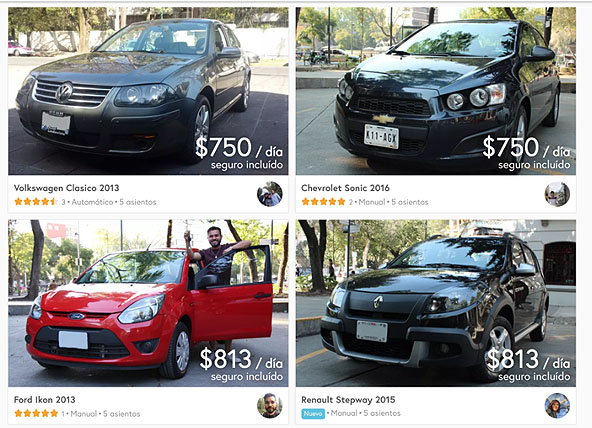Click the blue Nuevo badge
The width and height of the screenshot is (592, 428).
coord(313,414)
